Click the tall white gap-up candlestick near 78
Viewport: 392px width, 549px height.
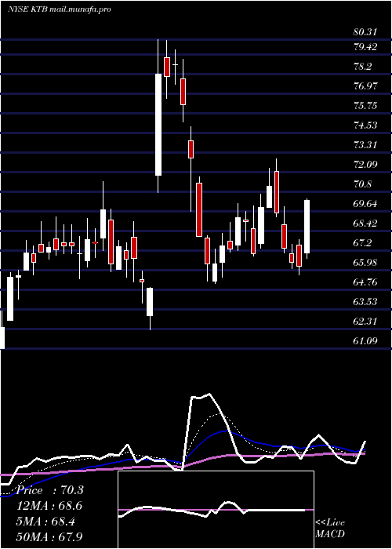[x=158, y=125]
